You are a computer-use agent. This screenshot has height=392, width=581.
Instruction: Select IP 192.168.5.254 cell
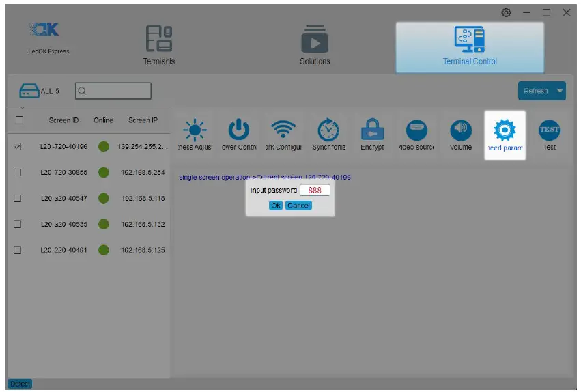click(143, 172)
